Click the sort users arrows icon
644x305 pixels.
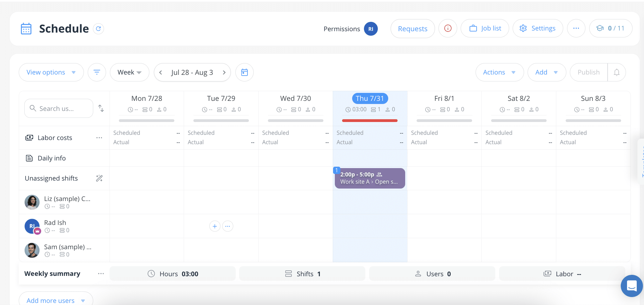[x=101, y=108]
